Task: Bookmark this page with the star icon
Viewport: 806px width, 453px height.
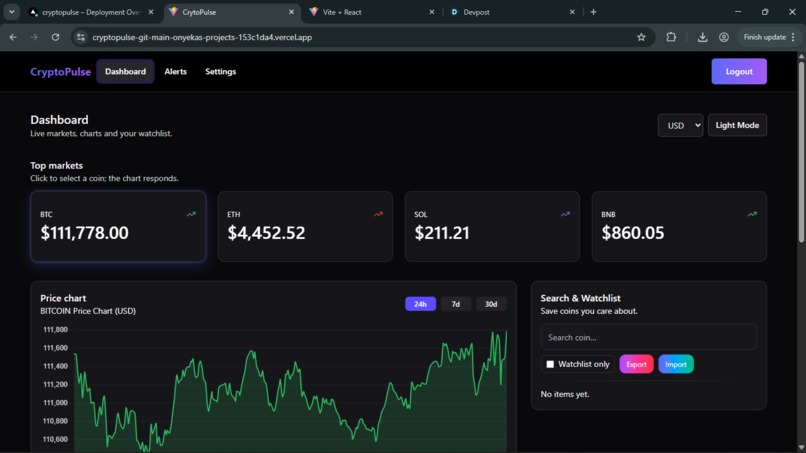Action: [641, 37]
